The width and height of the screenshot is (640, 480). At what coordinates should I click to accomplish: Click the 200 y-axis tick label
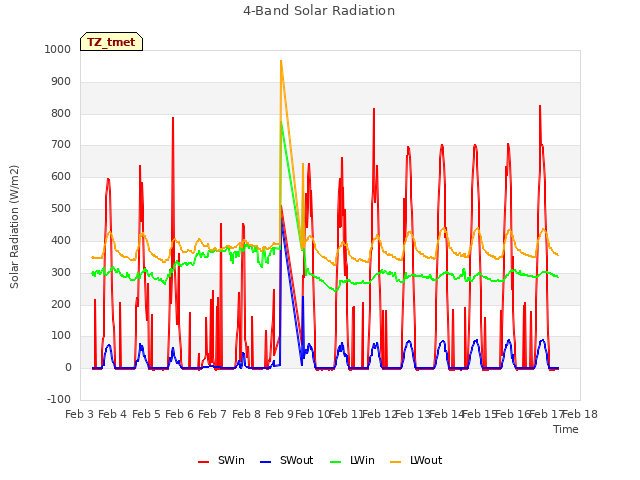point(60,304)
